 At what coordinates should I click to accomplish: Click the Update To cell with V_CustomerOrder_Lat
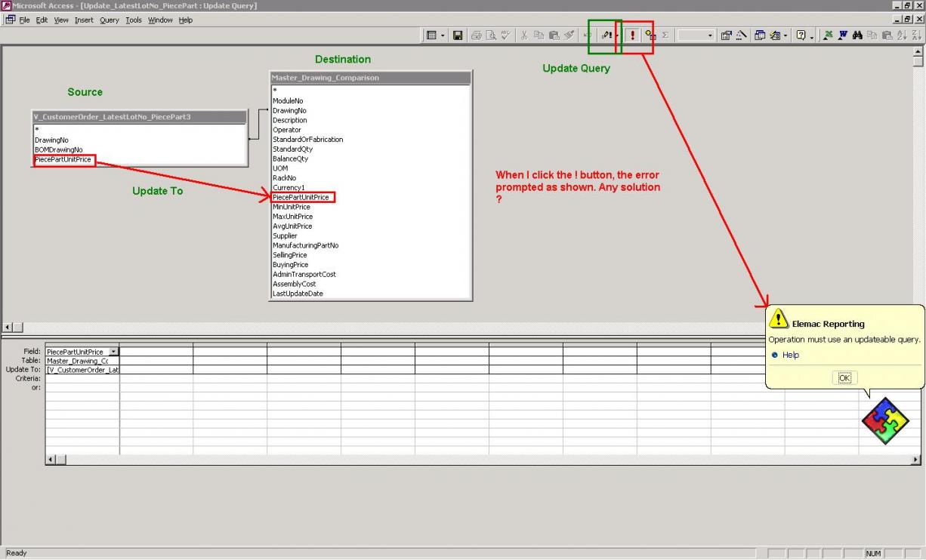[x=82, y=370]
